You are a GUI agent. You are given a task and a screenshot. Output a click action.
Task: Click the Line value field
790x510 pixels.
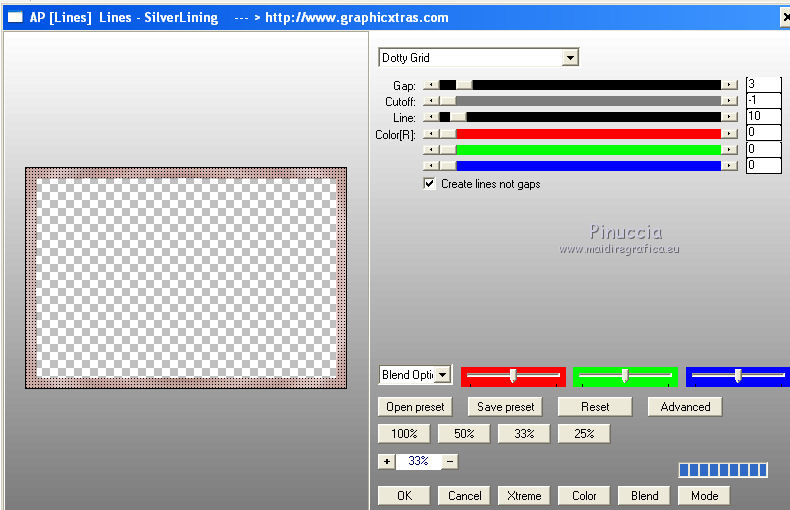pos(763,116)
